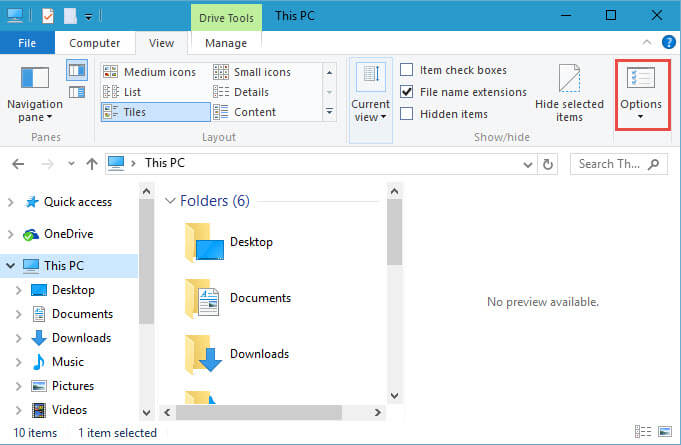Click the file list vertical scroll down arrow
Screen dimensions: 681x445
pos(394,396)
